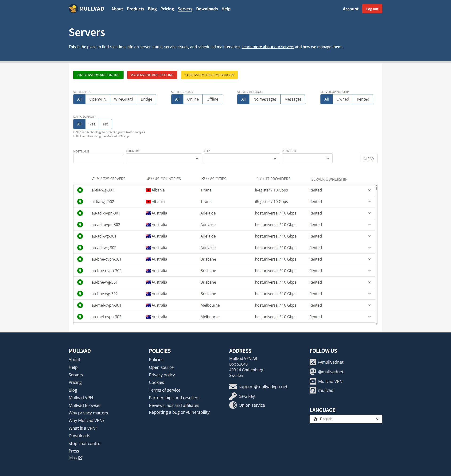Click the Mastodon icon in Follow Us

point(312,372)
